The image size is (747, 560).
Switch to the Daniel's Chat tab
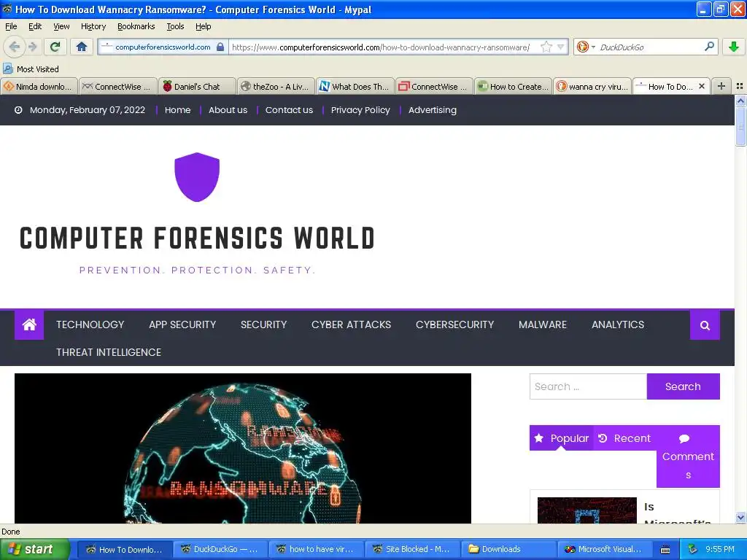coord(197,86)
